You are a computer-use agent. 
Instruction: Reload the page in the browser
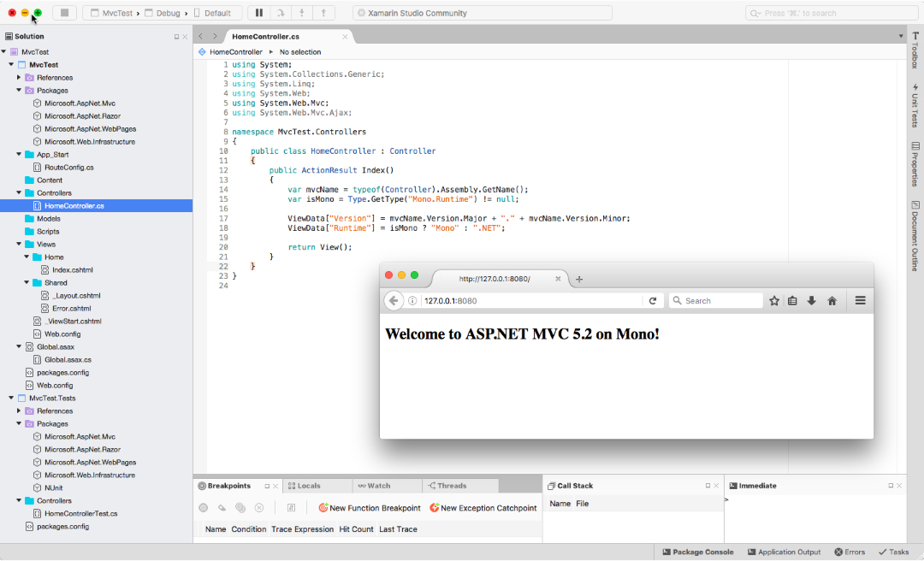[x=652, y=300]
